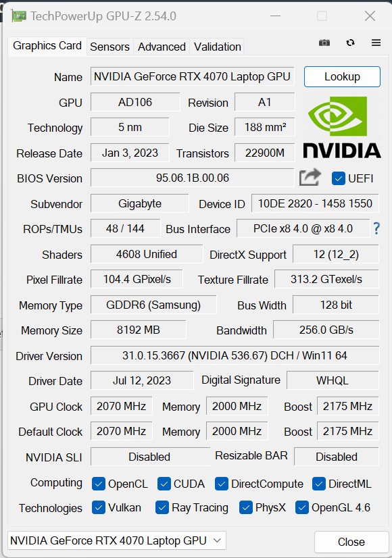Toggle the DirectML checkbox

(318, 484)
